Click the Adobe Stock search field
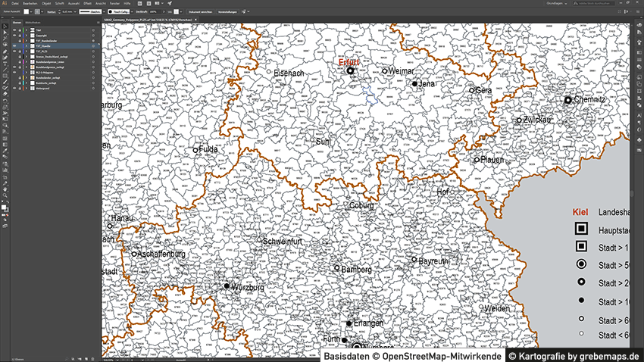 coord(593,3)
